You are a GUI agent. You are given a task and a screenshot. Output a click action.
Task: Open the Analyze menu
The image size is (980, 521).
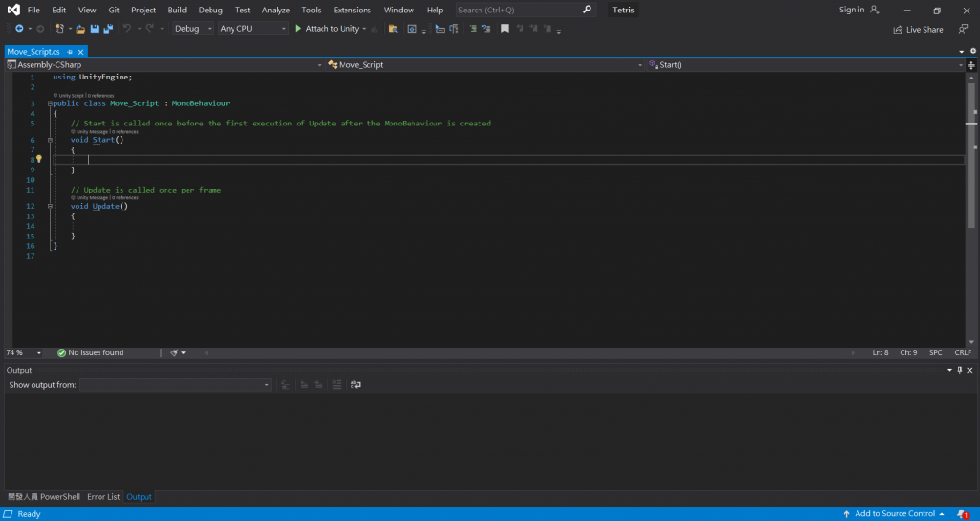[276, 10]
